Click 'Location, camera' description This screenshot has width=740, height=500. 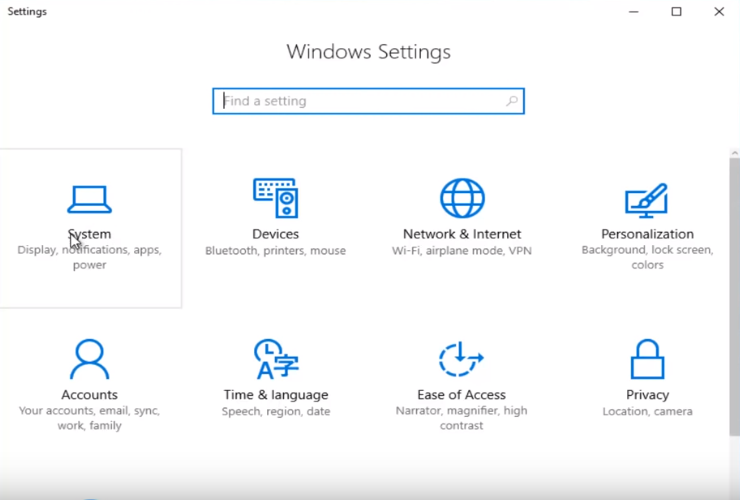point(648,412)
